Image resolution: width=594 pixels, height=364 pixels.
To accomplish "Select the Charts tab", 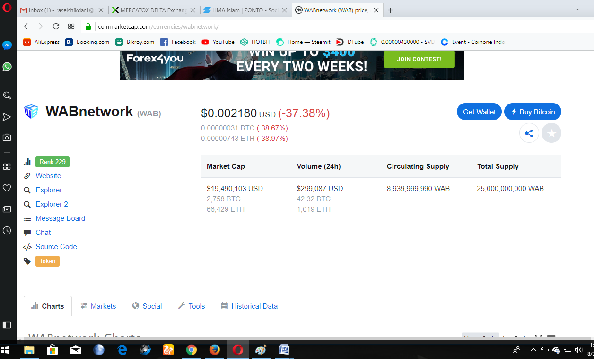I will coord(48,306).
